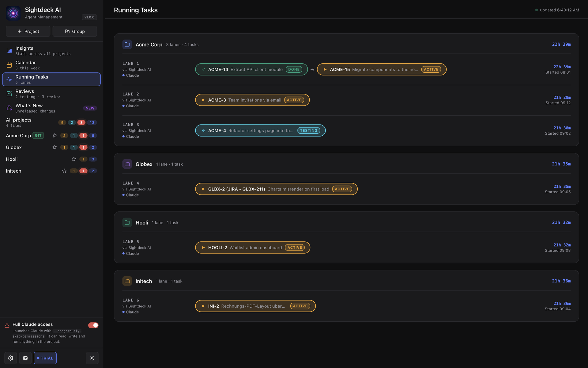Toggle light theme with sun icon
588x368 pixels.
(x=92, y=358)
